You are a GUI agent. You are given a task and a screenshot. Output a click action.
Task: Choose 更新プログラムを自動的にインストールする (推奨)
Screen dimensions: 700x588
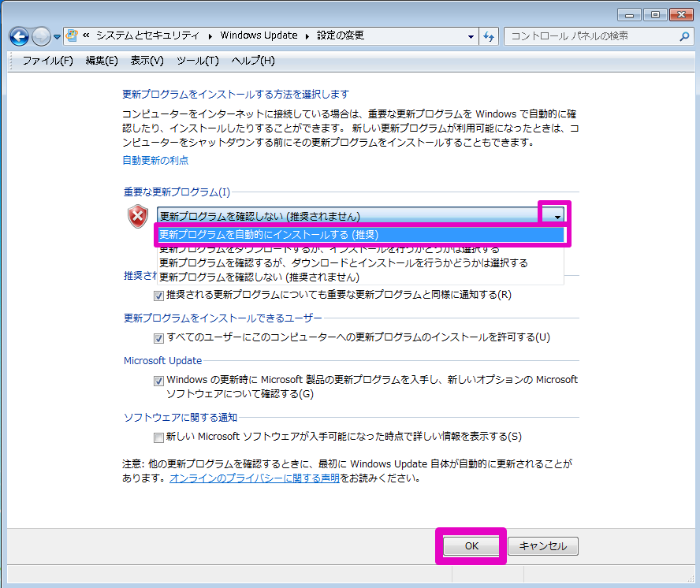point(361,235)
